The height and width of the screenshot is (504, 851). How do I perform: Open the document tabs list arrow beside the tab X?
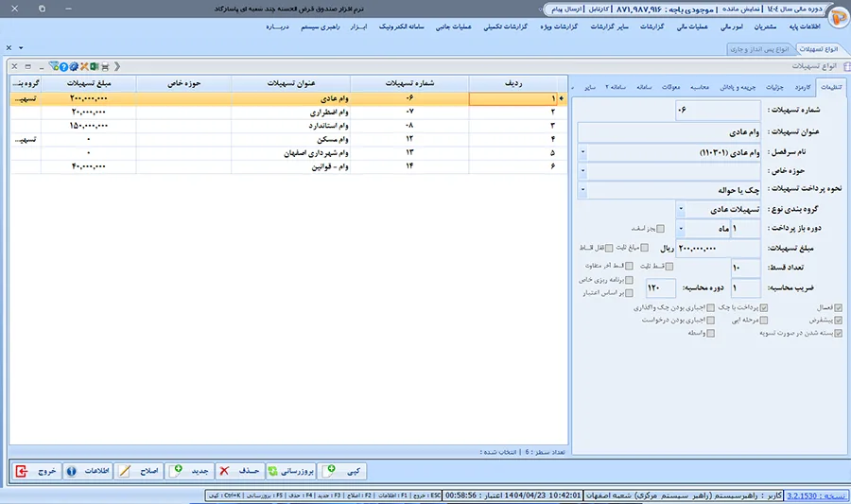[21, 47]
